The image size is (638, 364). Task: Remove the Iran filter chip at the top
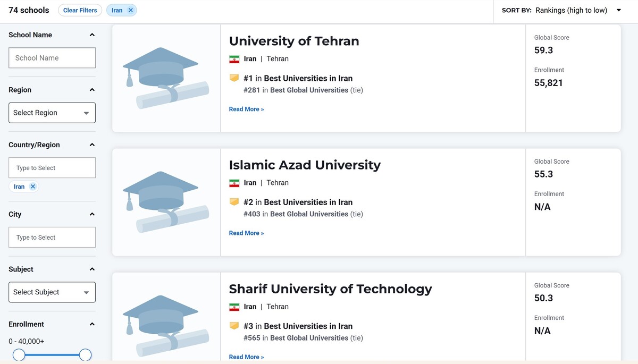[x=131, y=10]
